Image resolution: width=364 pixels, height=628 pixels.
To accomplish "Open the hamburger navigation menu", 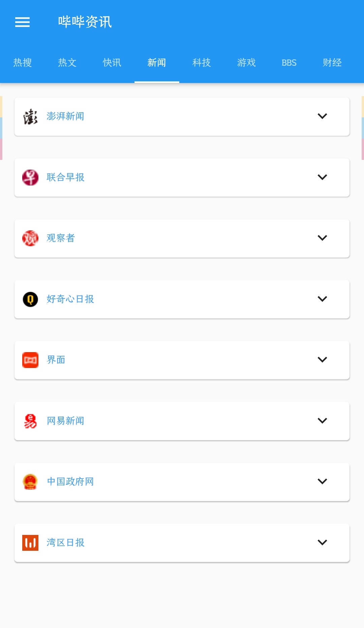I will click(22, 22).
